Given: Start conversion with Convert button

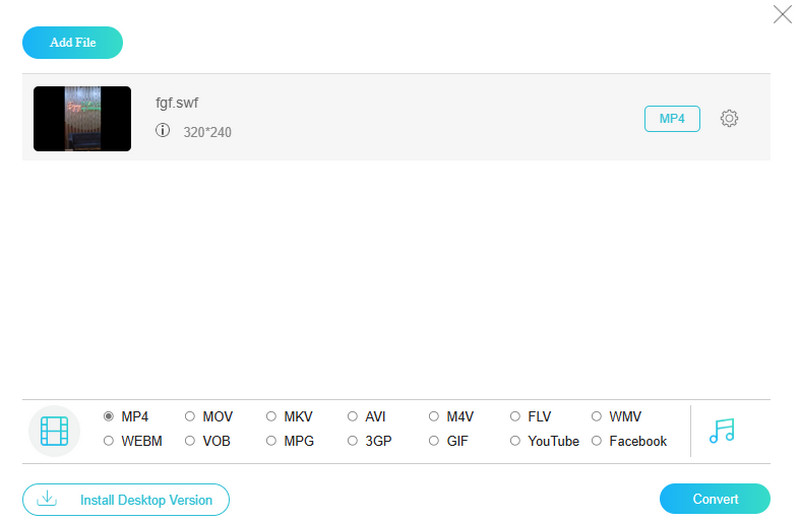Looking at the screenshot, I should [x=715, y=498].
